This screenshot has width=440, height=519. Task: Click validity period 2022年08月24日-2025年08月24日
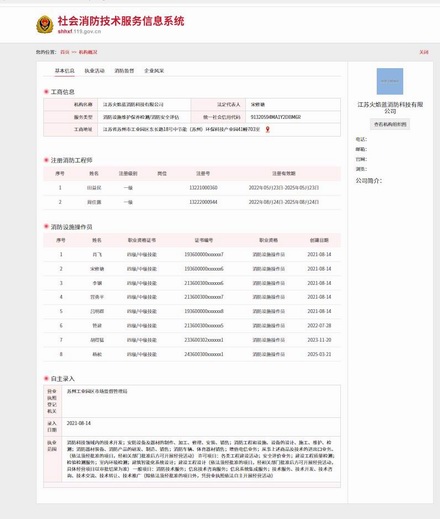point(284,202)
